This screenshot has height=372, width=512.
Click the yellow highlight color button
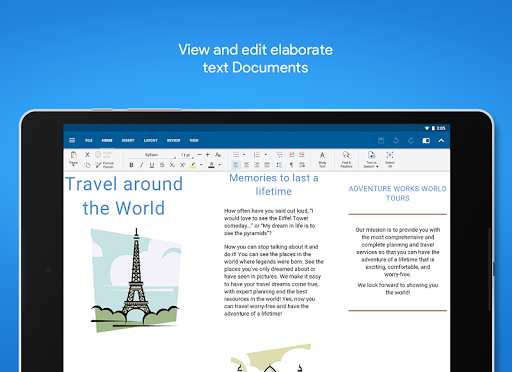click(193, 165)
